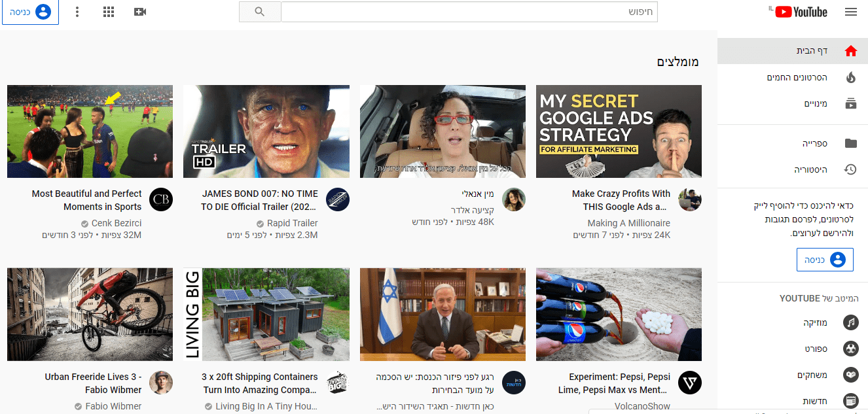Open the מין אנאלי car video thumbnail
The image size is (868, 414).
[443, 131]
